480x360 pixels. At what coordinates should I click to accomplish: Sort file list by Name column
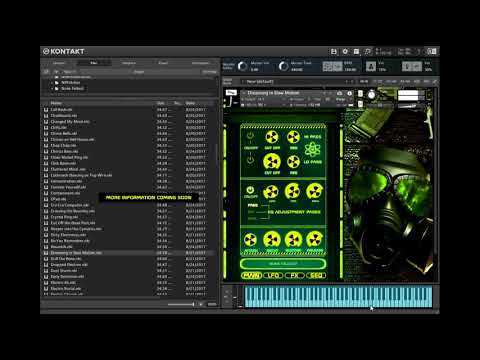click(x=56, y=103)
